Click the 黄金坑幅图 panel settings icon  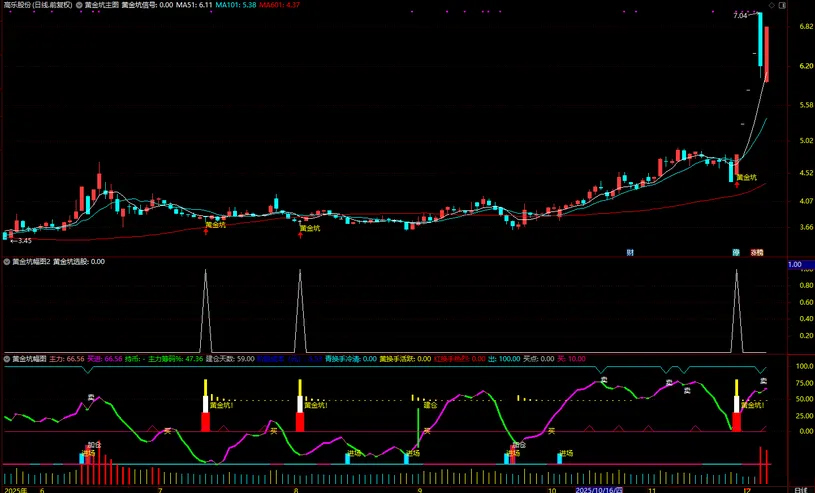7,357
